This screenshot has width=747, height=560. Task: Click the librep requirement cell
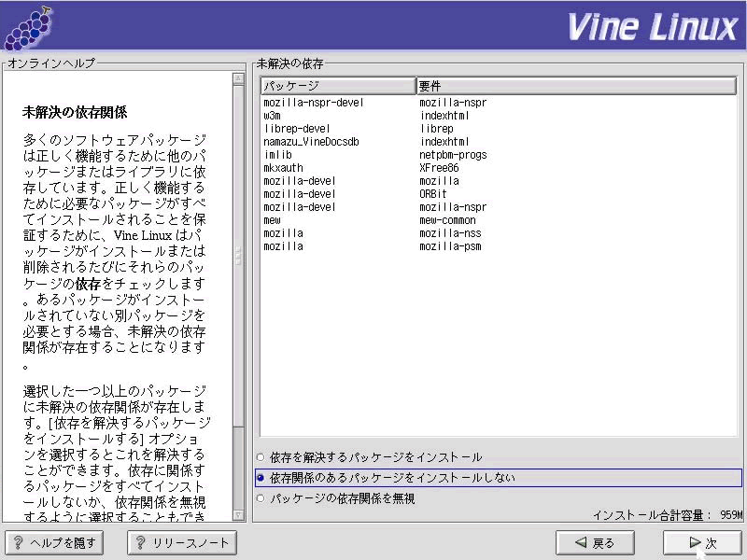tap(436, 129)
